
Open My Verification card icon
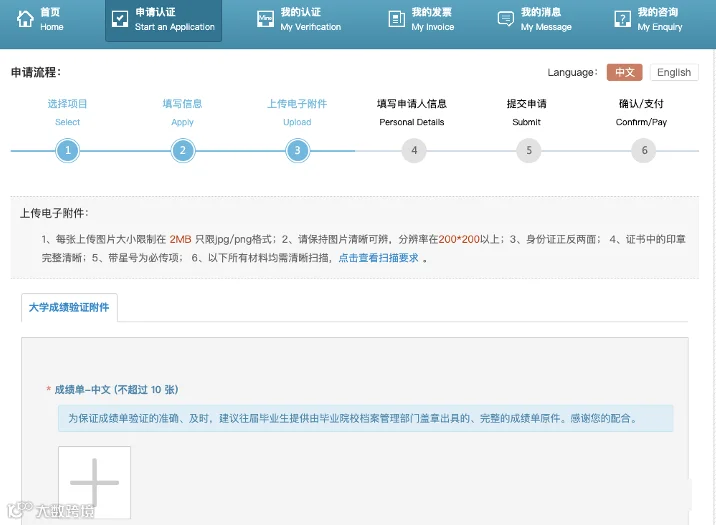pyautogui.click(x=265, y=19)
